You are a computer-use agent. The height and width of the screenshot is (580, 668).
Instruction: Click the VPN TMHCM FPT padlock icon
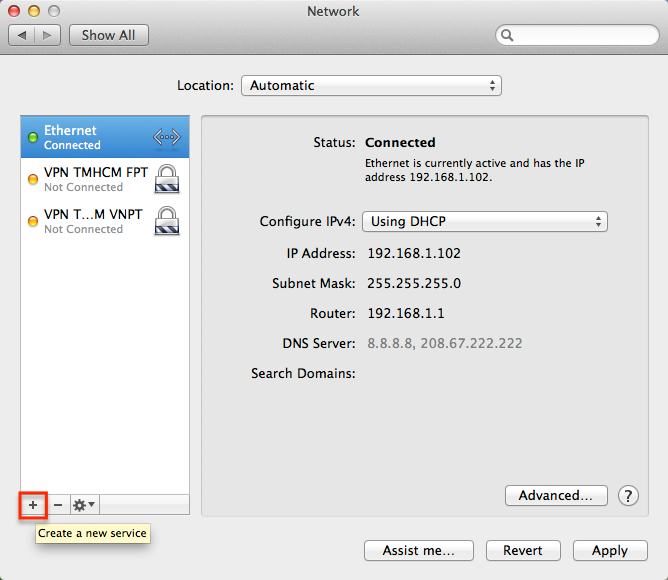[x=167, y=179]
